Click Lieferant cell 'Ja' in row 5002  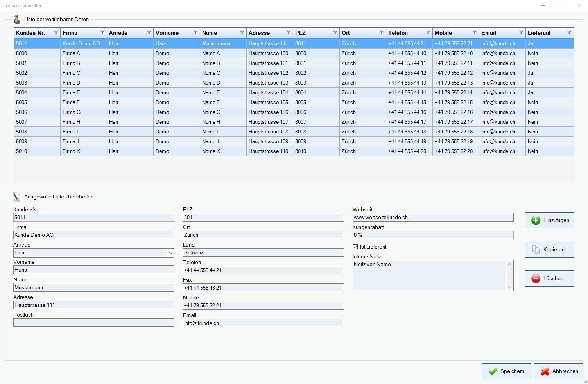pyautogui.click(x=549, y=73)
